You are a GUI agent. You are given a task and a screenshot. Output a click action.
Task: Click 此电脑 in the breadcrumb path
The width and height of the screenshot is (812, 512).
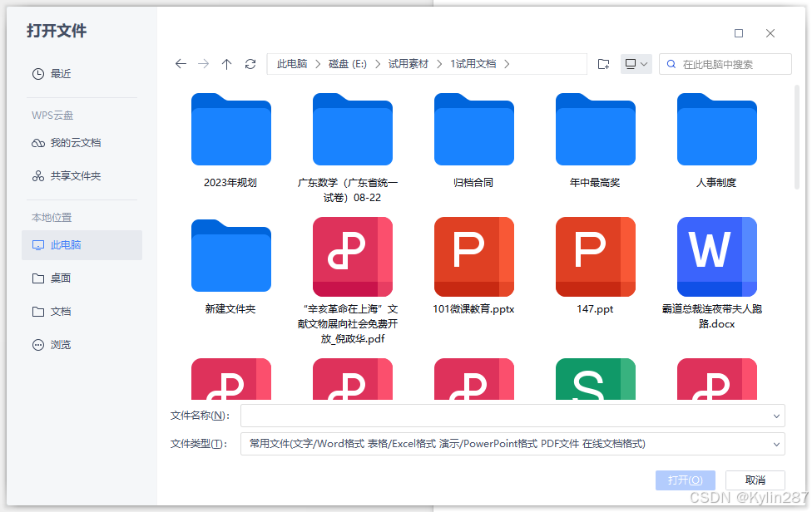coord(292,64)
